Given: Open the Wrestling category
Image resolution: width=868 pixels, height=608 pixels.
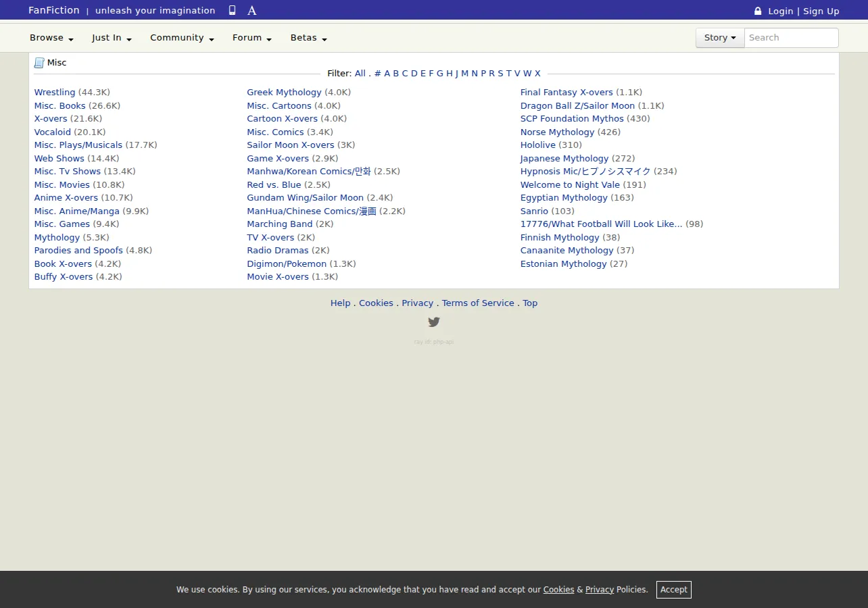Looking at the screenshot, I should [x=55, y=93].
